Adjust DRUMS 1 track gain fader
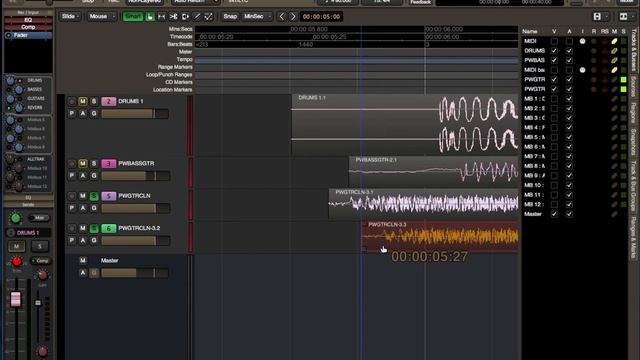Viewport: 640px width, 360px height. point(135,113)
